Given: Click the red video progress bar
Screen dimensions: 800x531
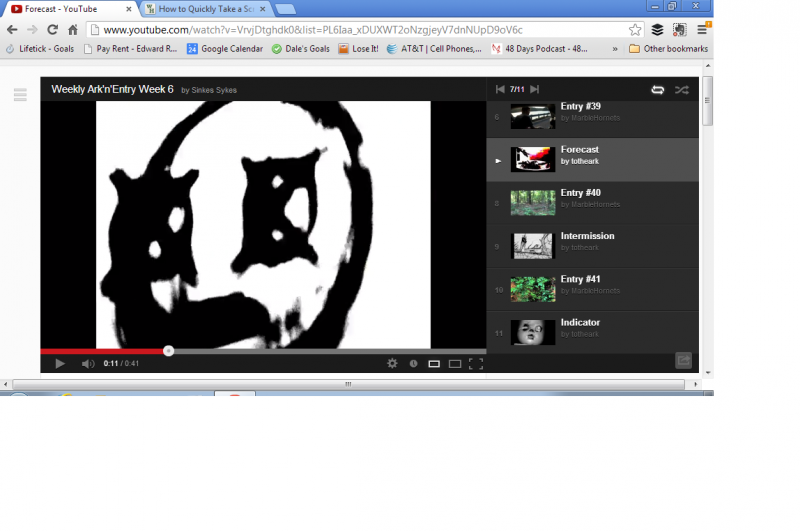Looking at the screenshot, I should (x=100, y=351).
